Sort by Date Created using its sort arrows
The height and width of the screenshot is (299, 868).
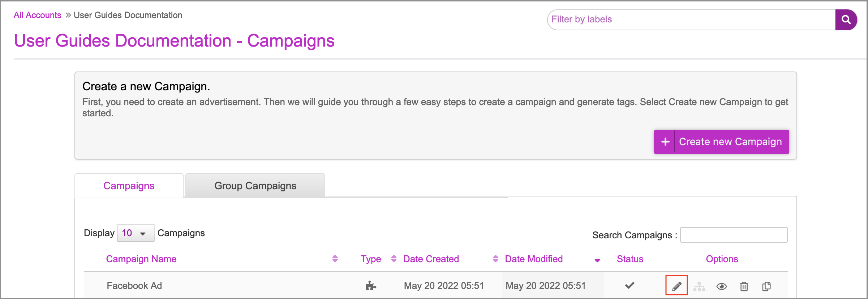tap(495, 259)
